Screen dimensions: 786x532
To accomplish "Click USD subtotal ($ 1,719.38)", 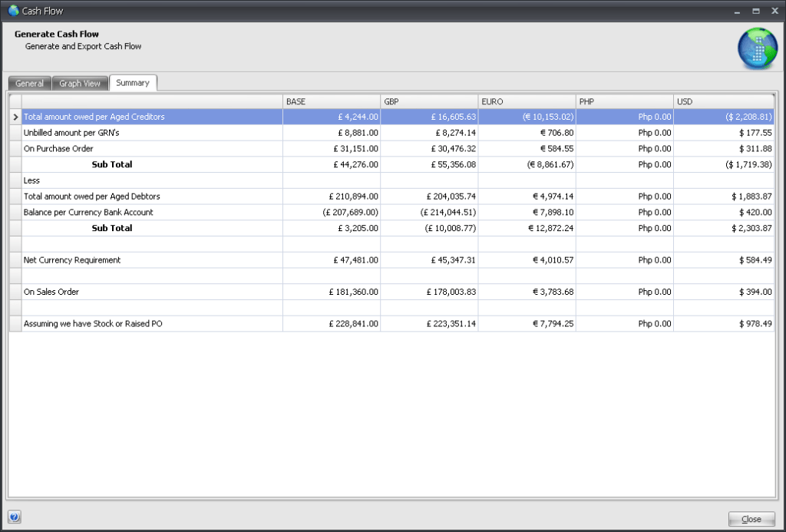I will click(724, 164).
